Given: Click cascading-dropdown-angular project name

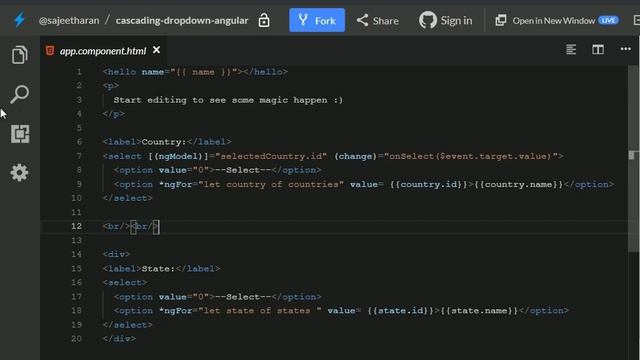Looking at the screenshot, I should [x=182, y=20].
